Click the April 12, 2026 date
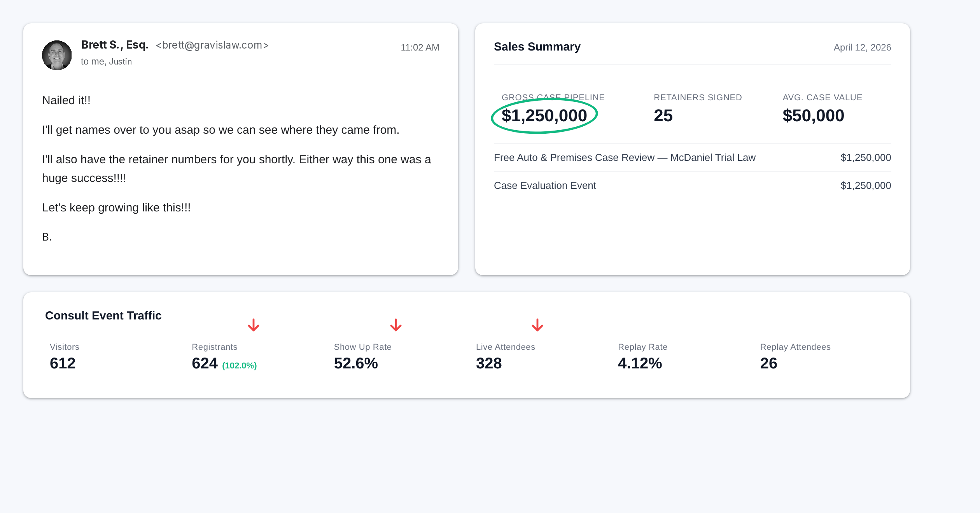This screenshot has width=980, height=513. pos(862,47)
